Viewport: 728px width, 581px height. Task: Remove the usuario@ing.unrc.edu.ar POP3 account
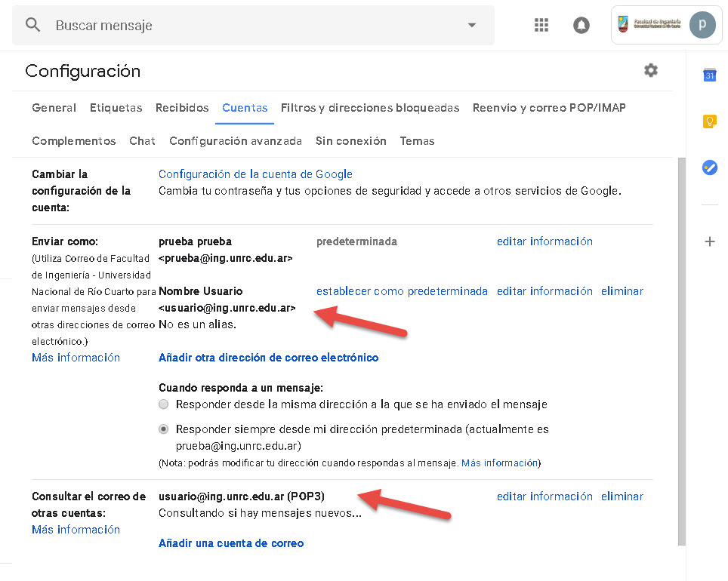click(x=622, y=496)
